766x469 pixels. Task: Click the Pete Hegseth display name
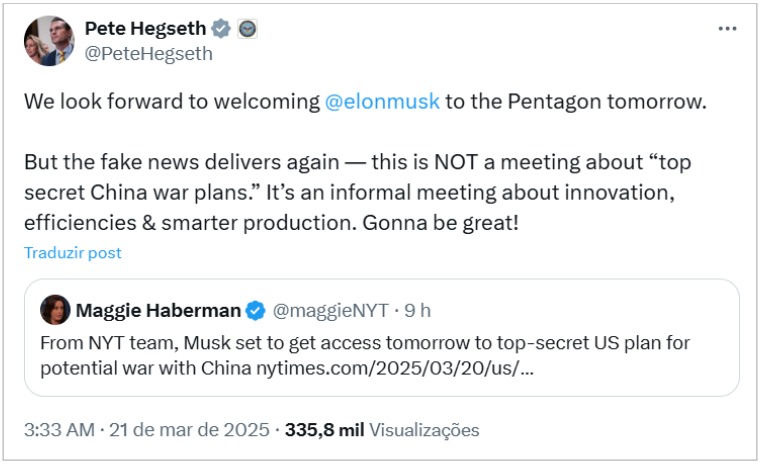(145, 29)
